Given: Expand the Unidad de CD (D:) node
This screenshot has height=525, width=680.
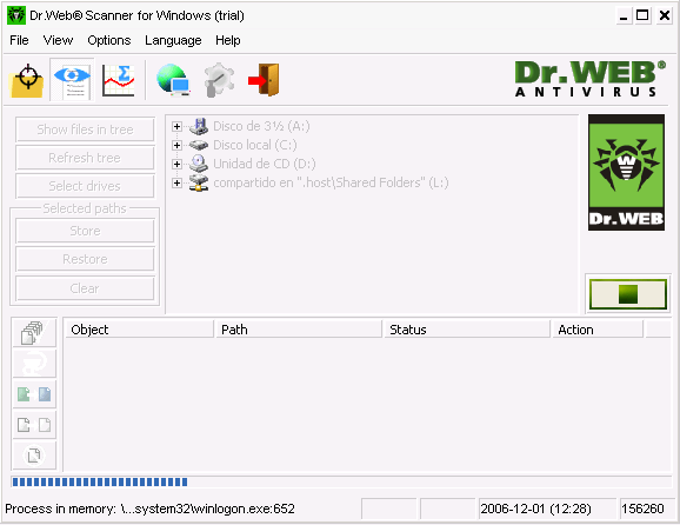Looking at the screenshot, I should [x=177, y=164].
